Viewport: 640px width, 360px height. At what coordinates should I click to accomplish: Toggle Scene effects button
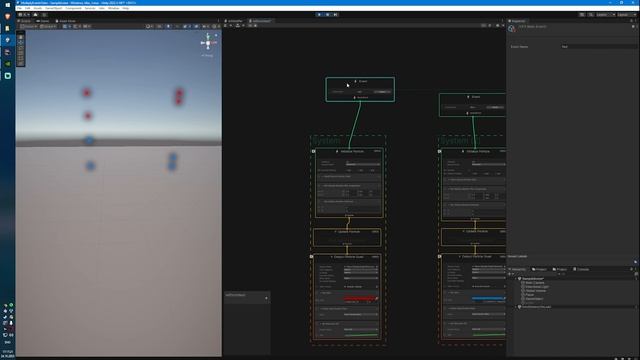(187, 27)
